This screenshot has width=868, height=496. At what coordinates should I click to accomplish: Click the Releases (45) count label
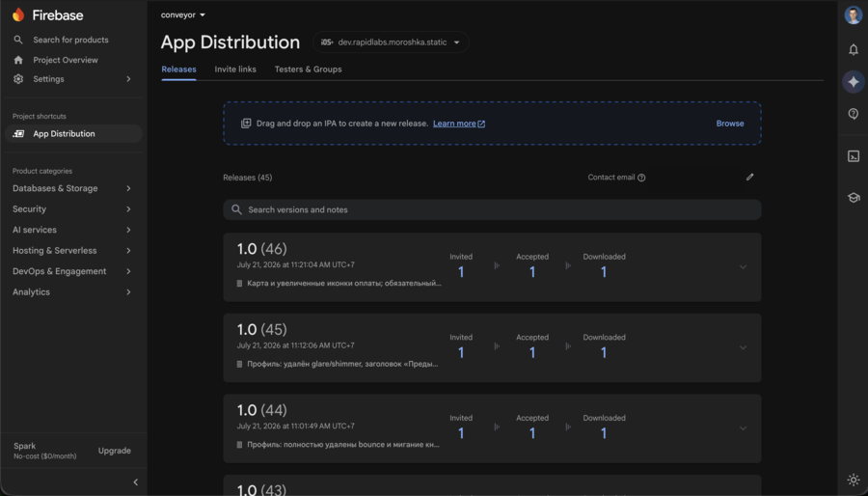pyautogui.click(x=248, y=178)
